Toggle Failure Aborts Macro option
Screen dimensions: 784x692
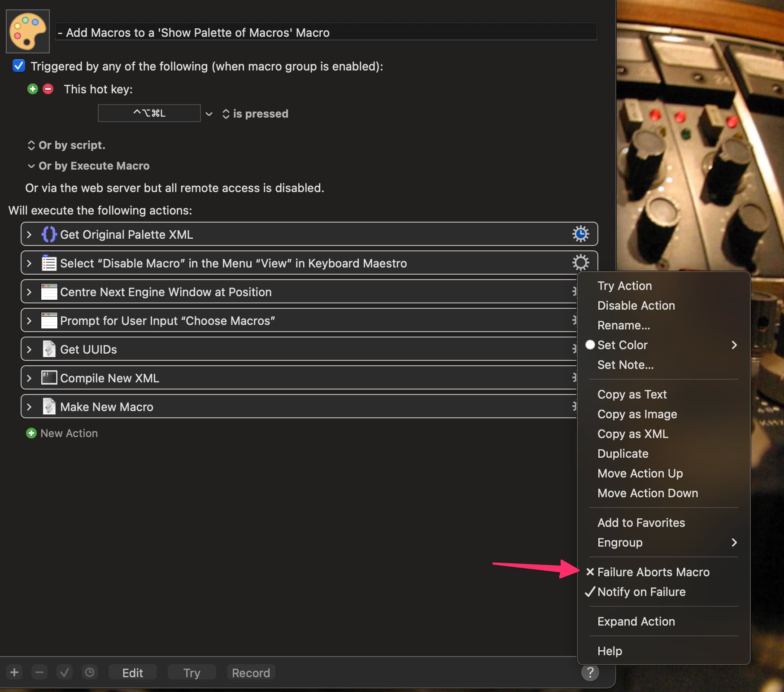point(653,572)
